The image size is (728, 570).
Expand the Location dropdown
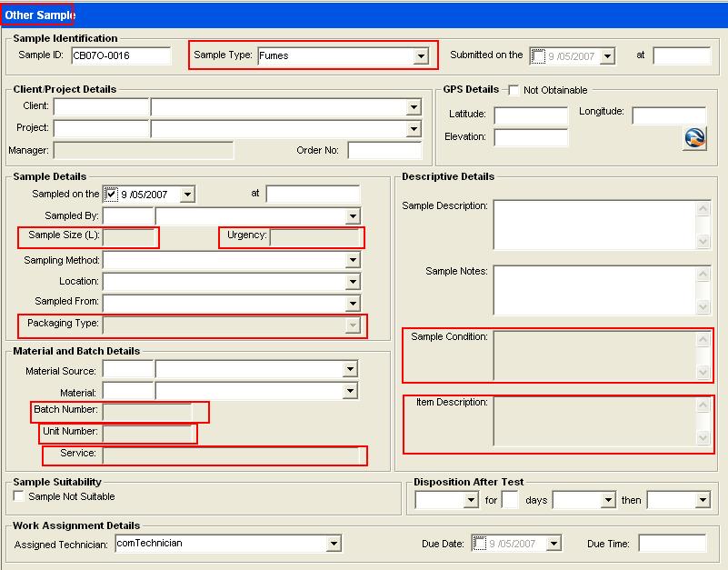point(353,282)
